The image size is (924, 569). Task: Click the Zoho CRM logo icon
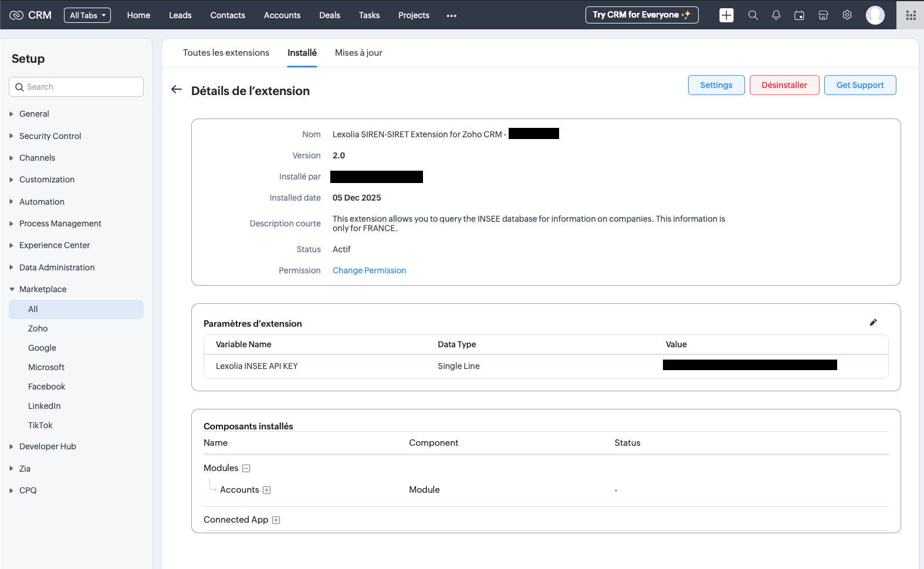(16, 15)
